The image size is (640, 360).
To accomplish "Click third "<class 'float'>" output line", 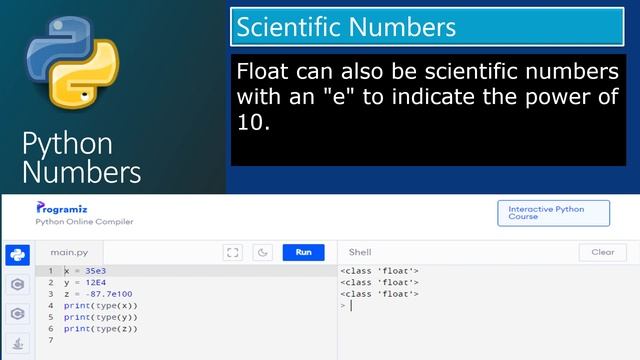I will pyautogui.click(x=380, y=294).
